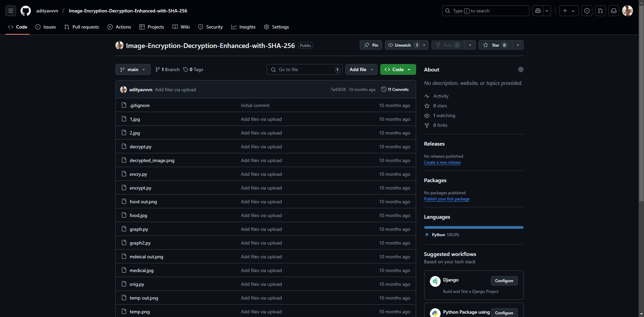Open the hamburger navigation menu
The width and height of the screenshot is (644, 317).
click(11, 11)
